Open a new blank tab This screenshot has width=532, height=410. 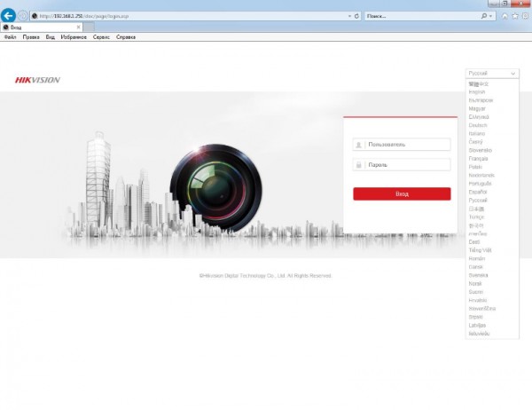(x=89, y=28)
